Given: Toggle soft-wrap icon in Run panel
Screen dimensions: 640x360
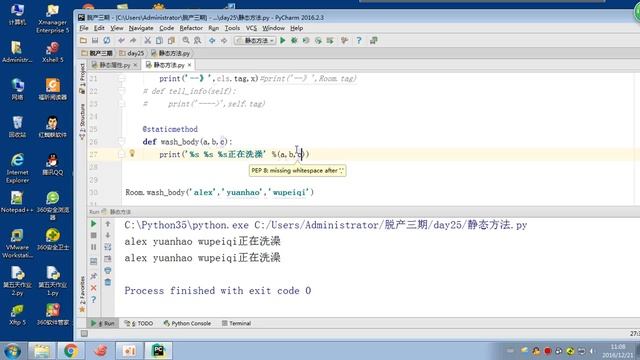Looking at the screenshot, I should (108, 247).
